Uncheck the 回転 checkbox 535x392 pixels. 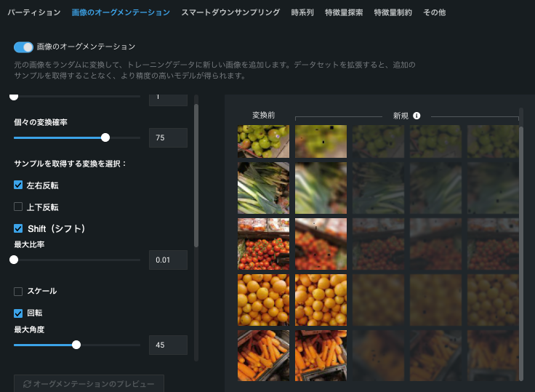[18, 313]
